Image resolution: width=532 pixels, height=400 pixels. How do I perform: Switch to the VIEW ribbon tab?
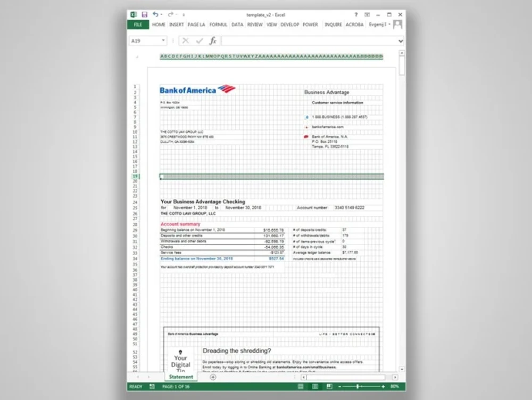click(271, 25)
